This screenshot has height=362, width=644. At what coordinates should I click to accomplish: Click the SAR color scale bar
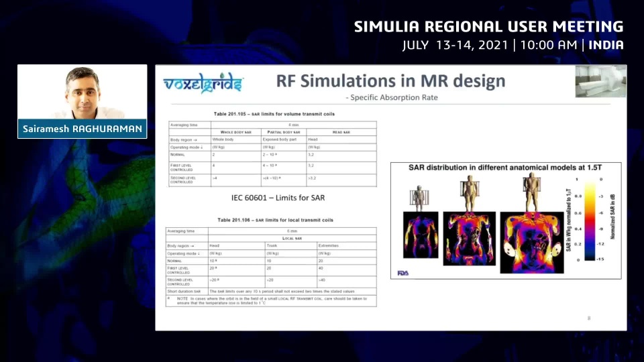click(x=590, y=220)
